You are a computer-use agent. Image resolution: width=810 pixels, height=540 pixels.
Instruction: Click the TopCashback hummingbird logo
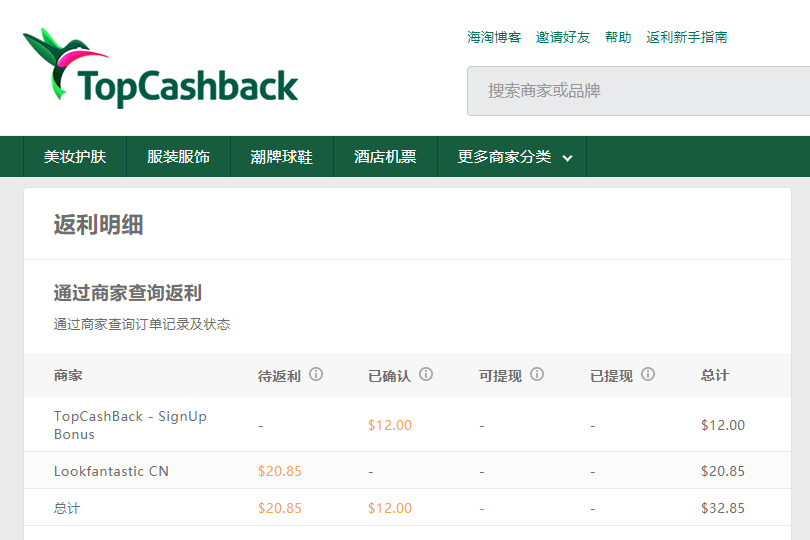coord(161,68)
